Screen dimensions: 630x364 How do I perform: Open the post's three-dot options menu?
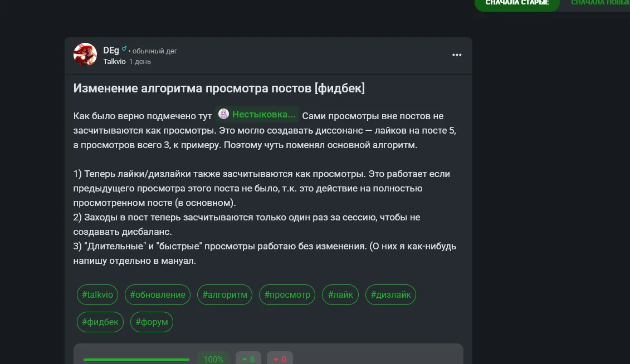[x=457, y=55]
